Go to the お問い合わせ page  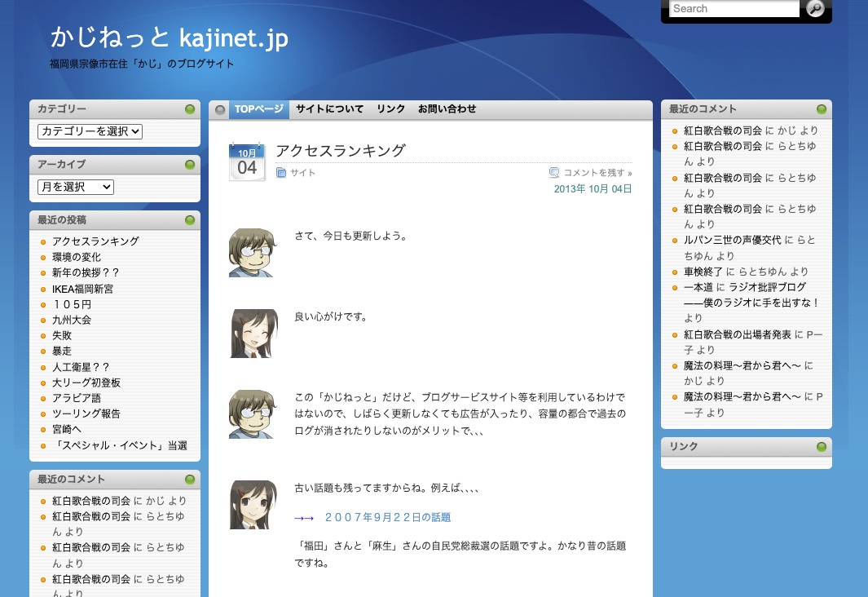pos(447,109)
